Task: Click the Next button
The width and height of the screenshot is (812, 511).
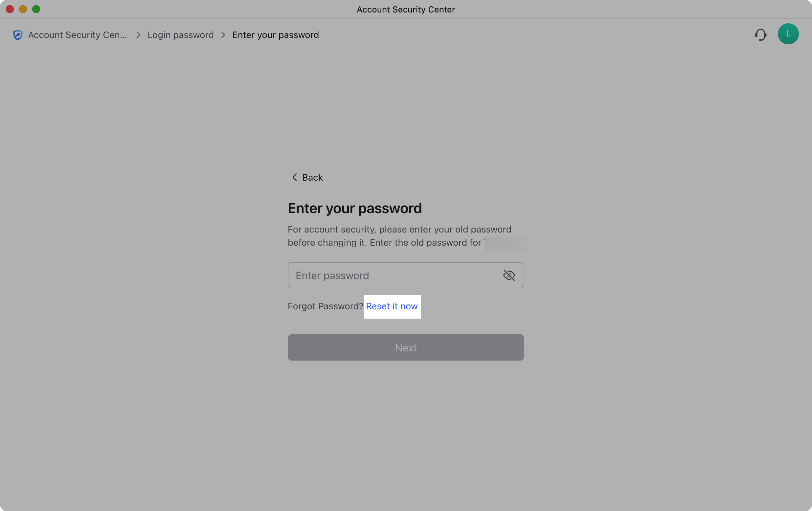Action: [406, 347]
